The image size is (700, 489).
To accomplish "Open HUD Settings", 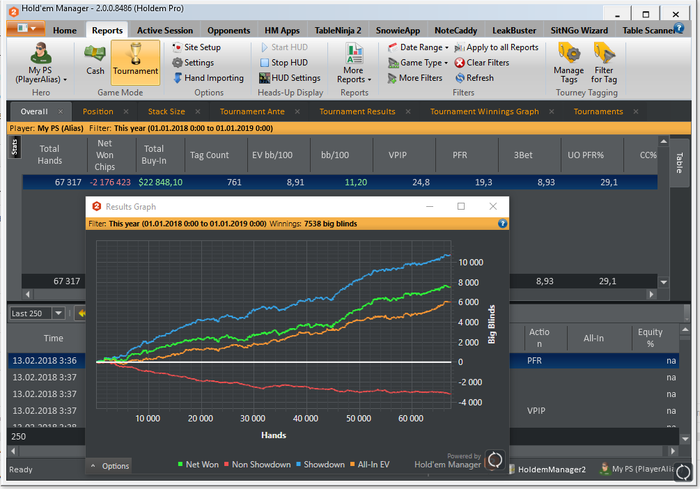I will pyautogui.click(x=290, y=78).
